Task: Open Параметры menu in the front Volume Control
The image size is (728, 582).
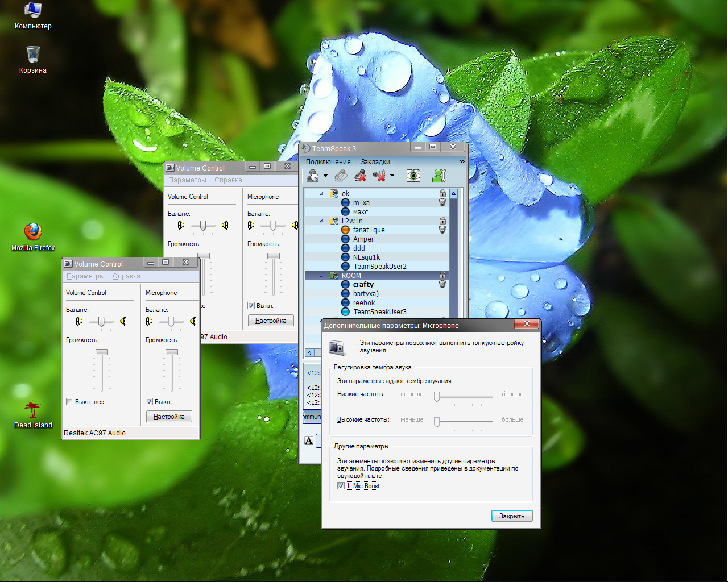Action: 85,276
